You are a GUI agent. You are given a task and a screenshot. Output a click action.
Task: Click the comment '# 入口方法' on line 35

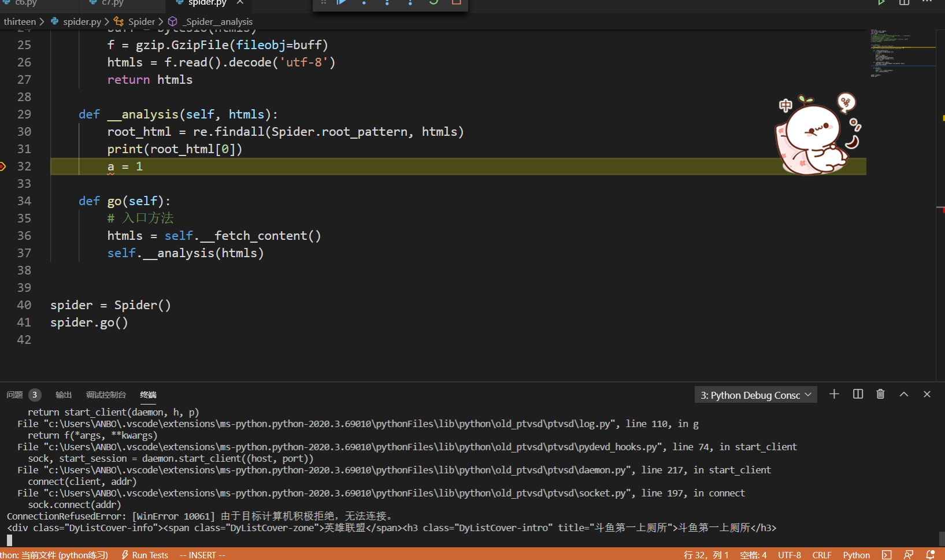140,218
